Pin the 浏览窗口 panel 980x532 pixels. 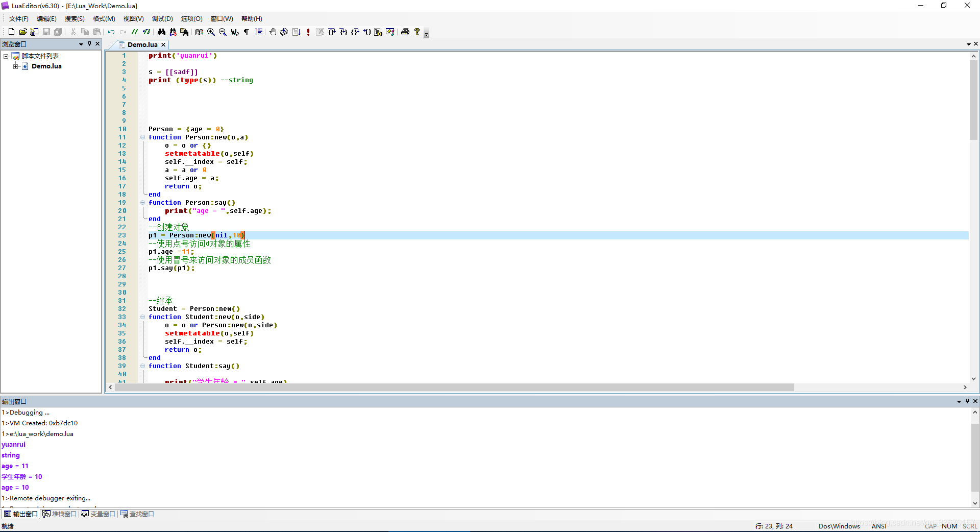coord(89,44)
